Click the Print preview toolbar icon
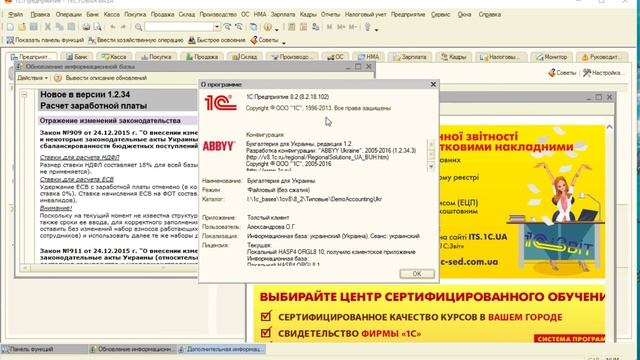Screen dimensions: 640x360 [x=98, y=27]
